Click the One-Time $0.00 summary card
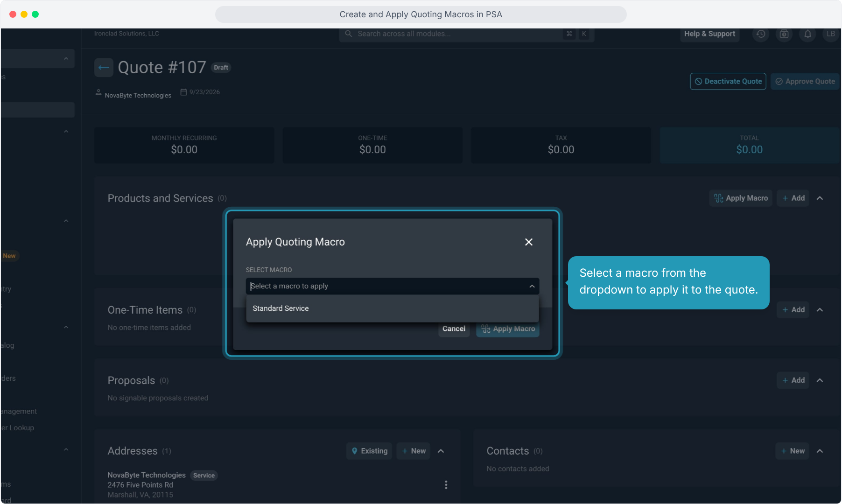 [x=372, y=145]
